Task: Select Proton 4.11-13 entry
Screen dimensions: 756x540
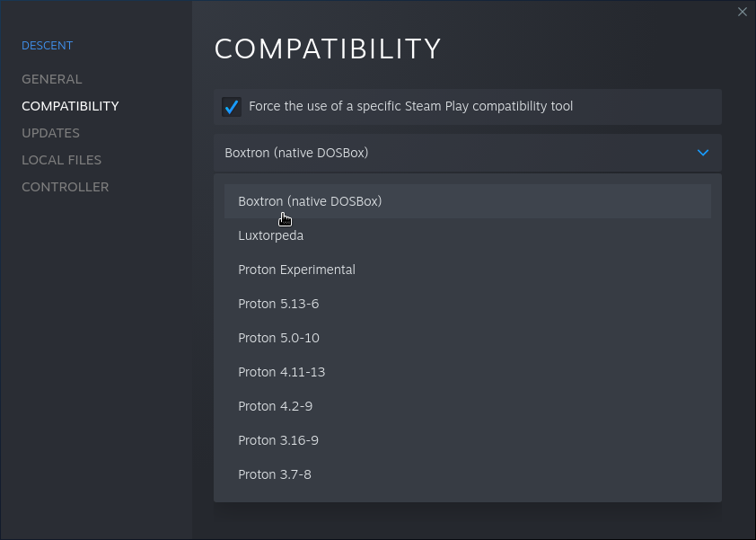Action: pyautogui.click(x=468, y=372)
